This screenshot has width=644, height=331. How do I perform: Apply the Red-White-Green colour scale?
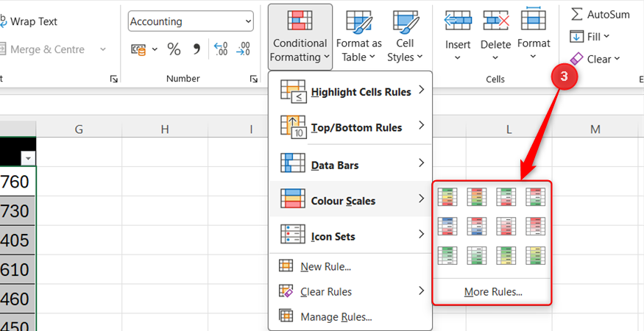pyautogui.click(x=536, y=196)
